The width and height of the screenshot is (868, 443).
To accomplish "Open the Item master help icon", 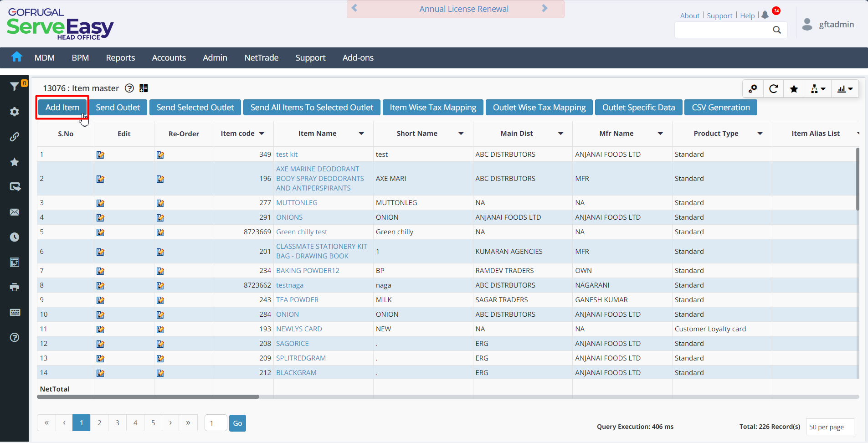I will point(129,88).
